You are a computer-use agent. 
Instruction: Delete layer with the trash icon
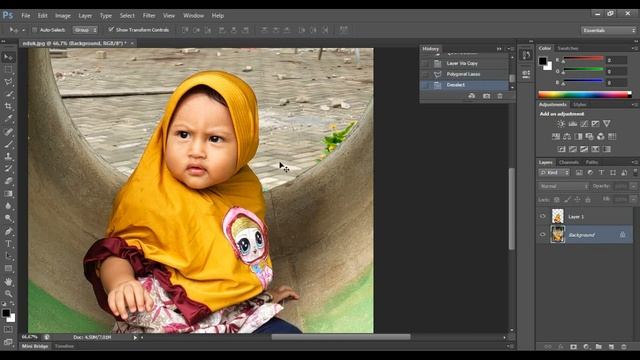pyautogui.click(x=624, y=347)
